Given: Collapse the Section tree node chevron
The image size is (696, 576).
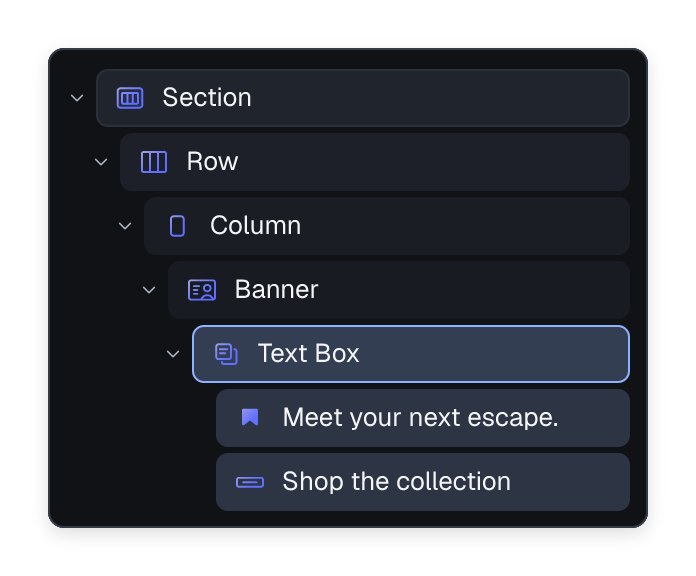Looking at the screenshot, I should 77,98.
